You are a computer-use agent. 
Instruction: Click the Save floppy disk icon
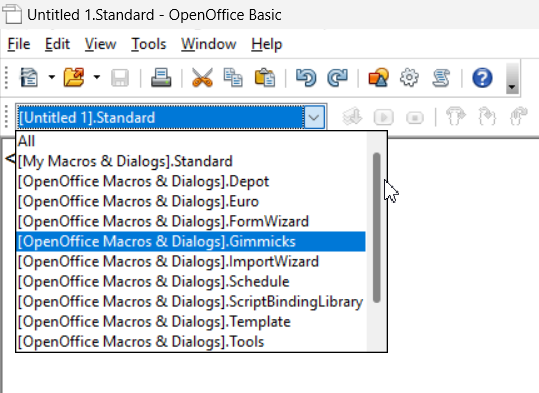[120, 78]
